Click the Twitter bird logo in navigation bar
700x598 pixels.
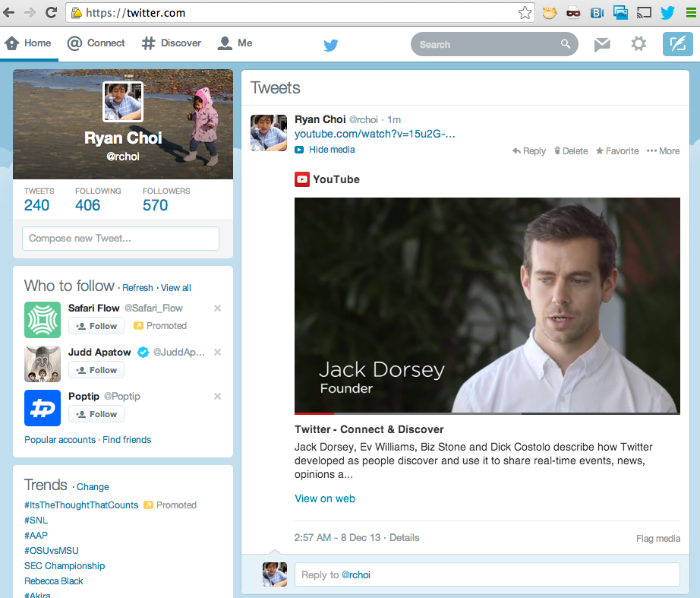pyautogui.click(x=331, y=45)
